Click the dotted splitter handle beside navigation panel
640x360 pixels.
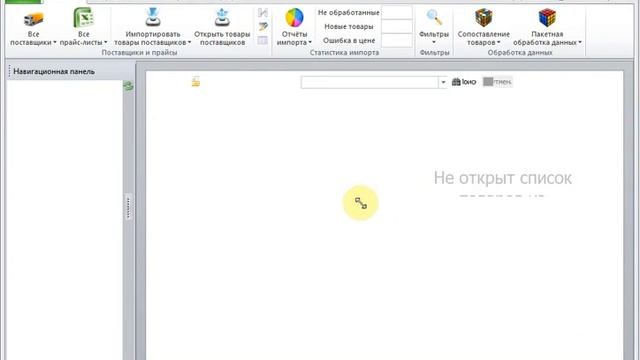tap(128, 208)
